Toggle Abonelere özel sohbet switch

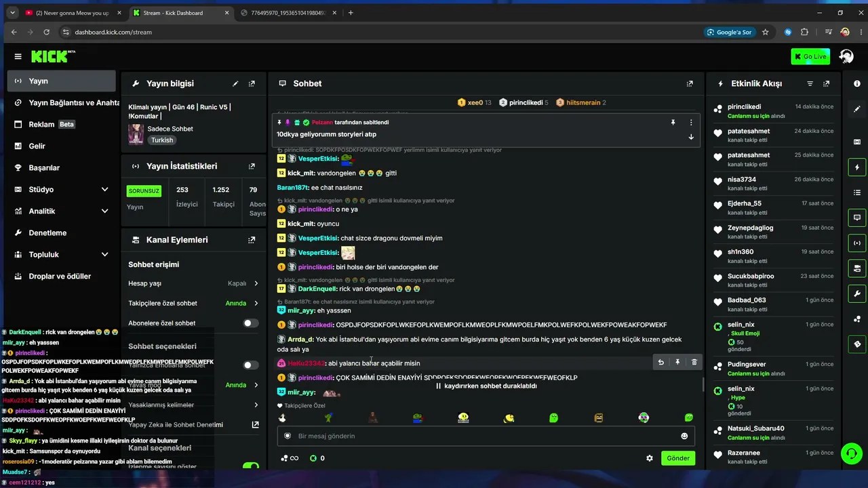pyautogui.click(x=251, y=323)
